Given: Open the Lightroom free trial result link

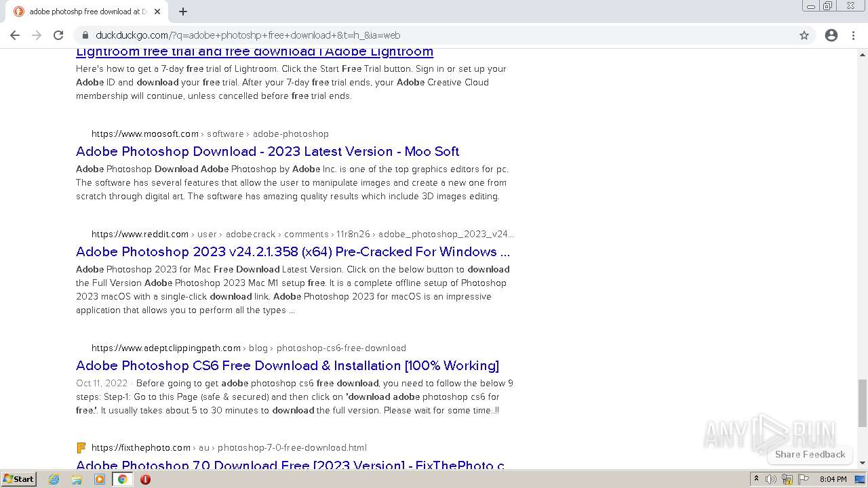Looking at the screenshot, I should point(254,52).
